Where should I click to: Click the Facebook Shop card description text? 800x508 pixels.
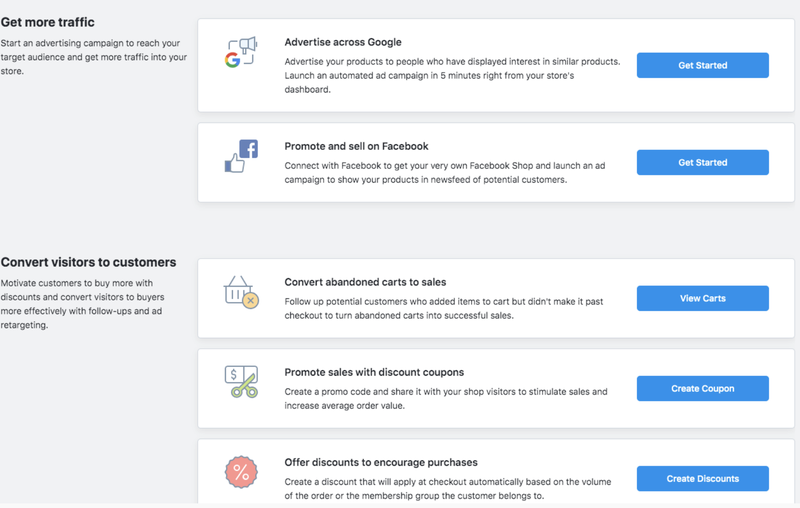pyautogui.click(x=445, y=173)
